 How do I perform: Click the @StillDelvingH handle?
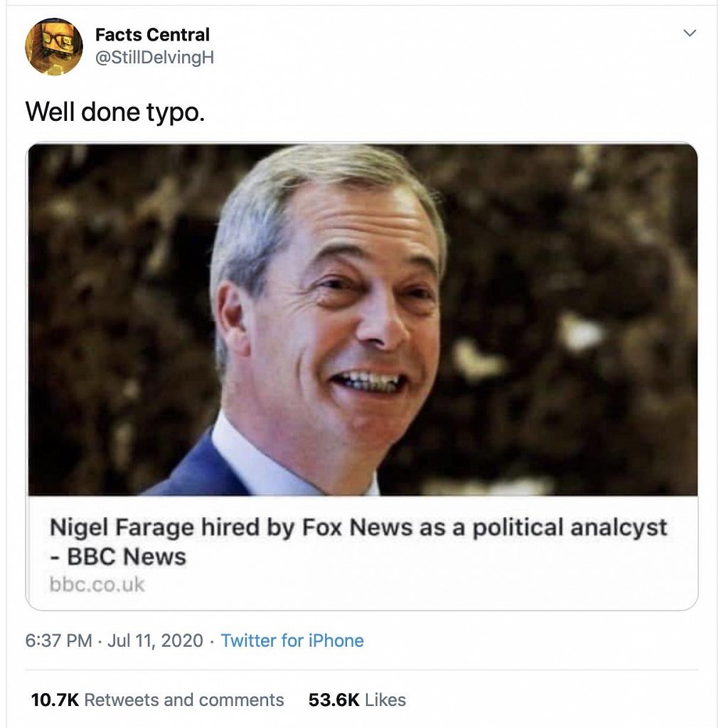coord(154,58)
